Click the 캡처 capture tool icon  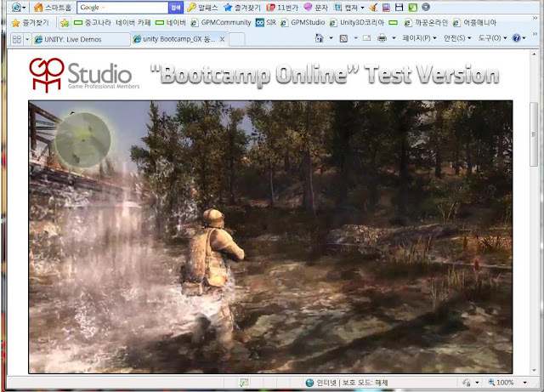(x=337, y=7)
